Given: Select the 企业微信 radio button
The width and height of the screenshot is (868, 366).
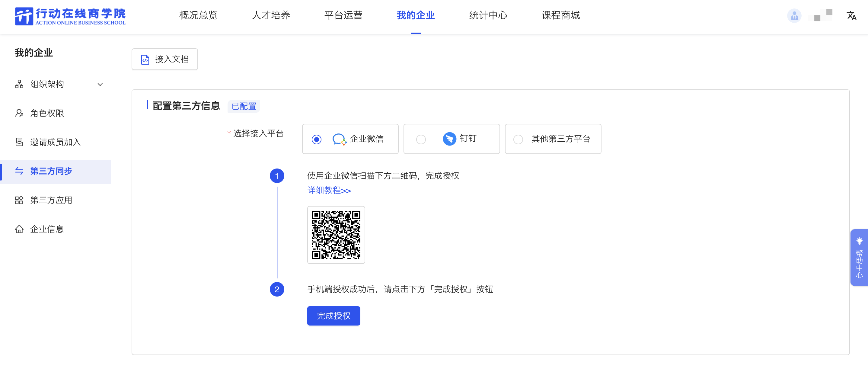Looking at the screenshot, I should [316, 139].
